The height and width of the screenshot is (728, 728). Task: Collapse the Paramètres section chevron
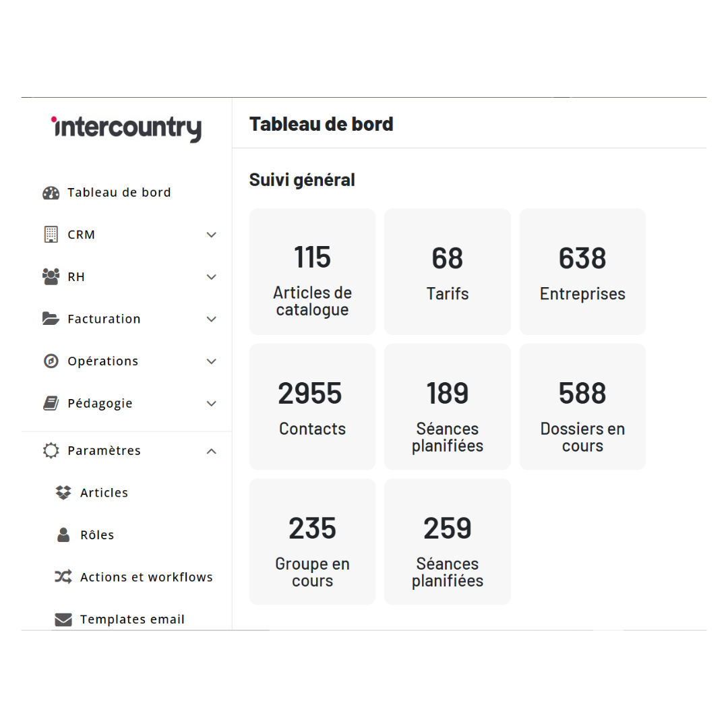pos(212,451)
